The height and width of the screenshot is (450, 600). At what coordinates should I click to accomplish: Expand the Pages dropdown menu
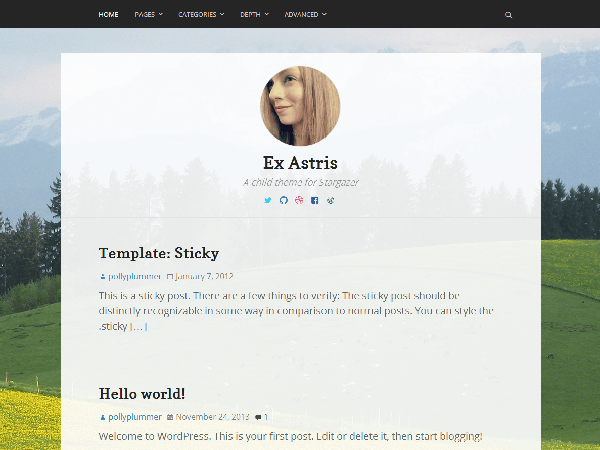click(x=148, y=15)
